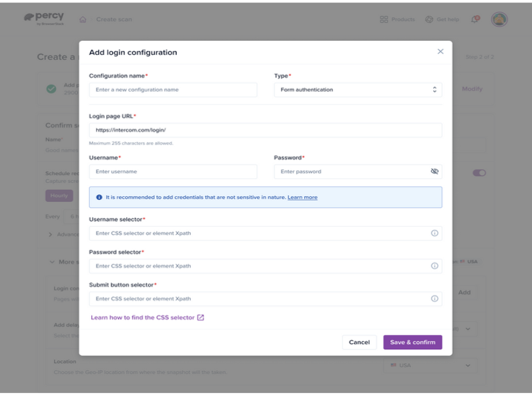Click info icon in Submit button selector field
532x395 pixels.
(434, 298)
